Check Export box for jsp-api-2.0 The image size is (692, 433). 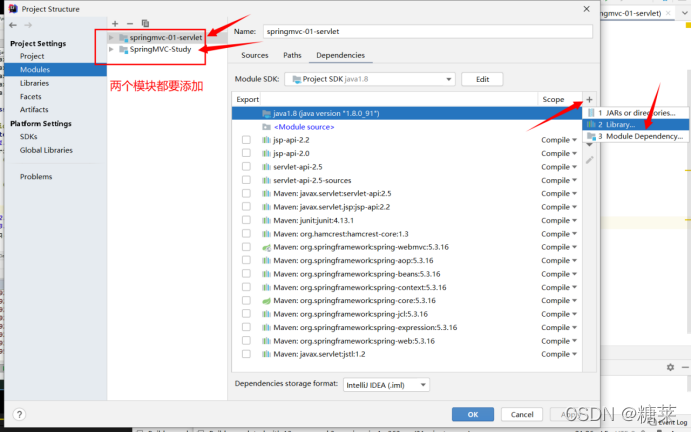point(246,153)
